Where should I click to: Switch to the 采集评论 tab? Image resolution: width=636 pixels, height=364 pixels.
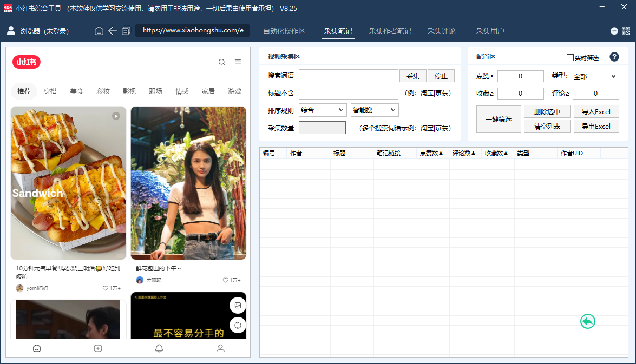point(441,31)
